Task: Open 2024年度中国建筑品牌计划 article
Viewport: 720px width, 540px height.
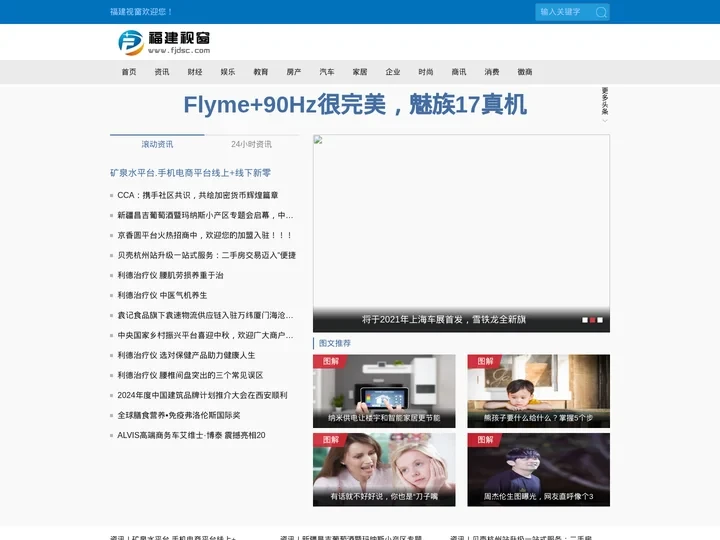Action: pyautogui.click(x=202, y=395)
